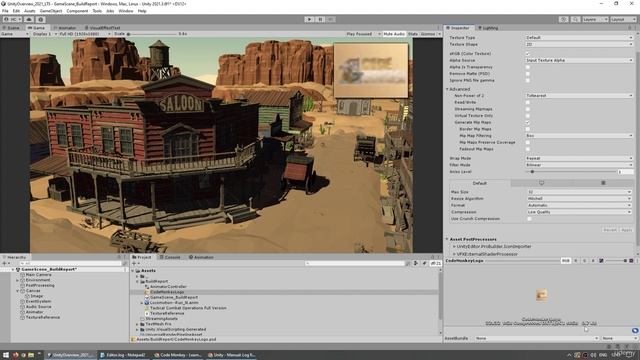Open the Layers dropdown
The image size is (640, 360).
point(595,19)
